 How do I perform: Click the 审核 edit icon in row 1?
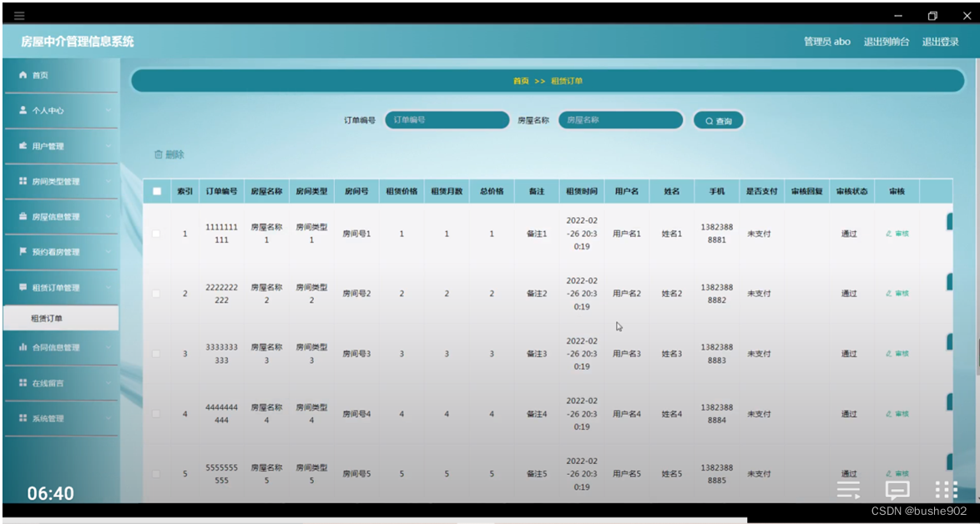889,234
